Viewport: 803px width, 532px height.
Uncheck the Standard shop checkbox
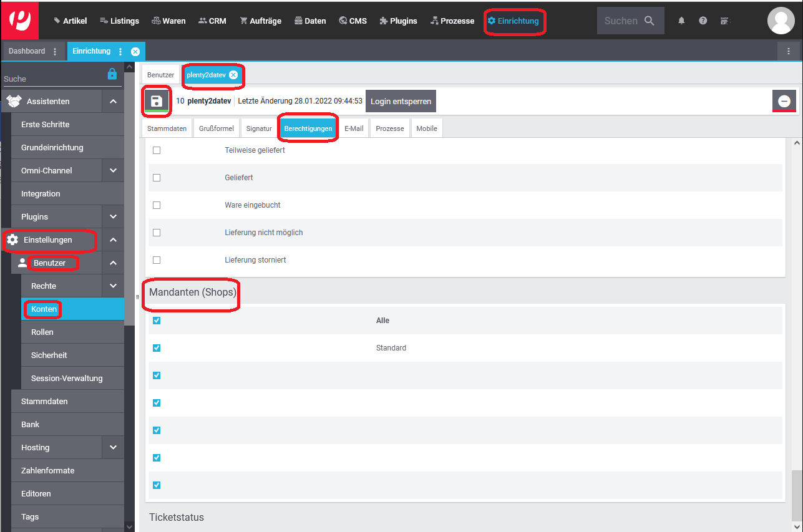click(157, 348)
